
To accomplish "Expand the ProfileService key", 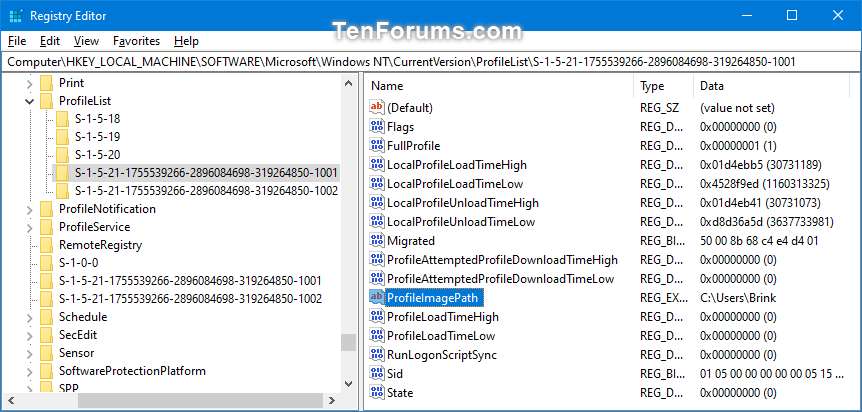I will 29,227.
